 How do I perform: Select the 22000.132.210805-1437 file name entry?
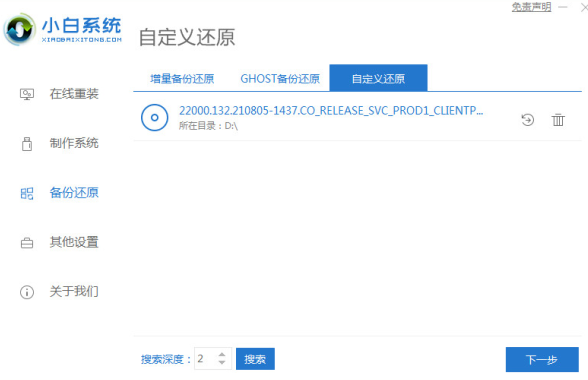pos(331,111)
